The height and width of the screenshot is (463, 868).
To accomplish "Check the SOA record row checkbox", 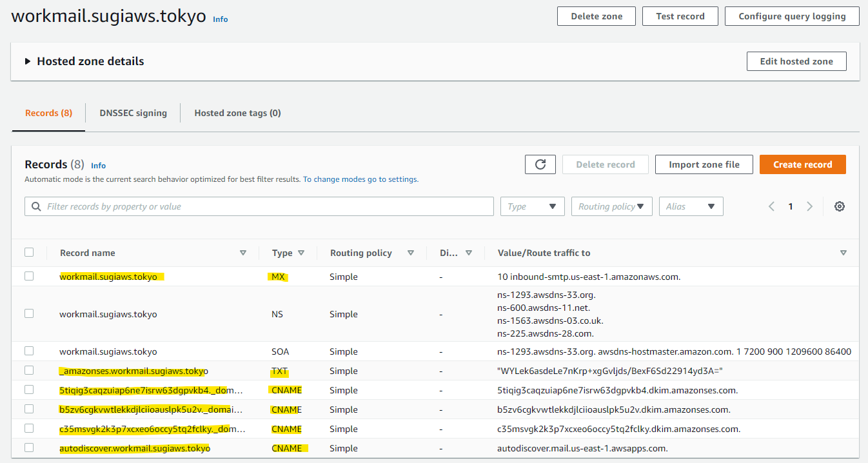I will point(29,351).
